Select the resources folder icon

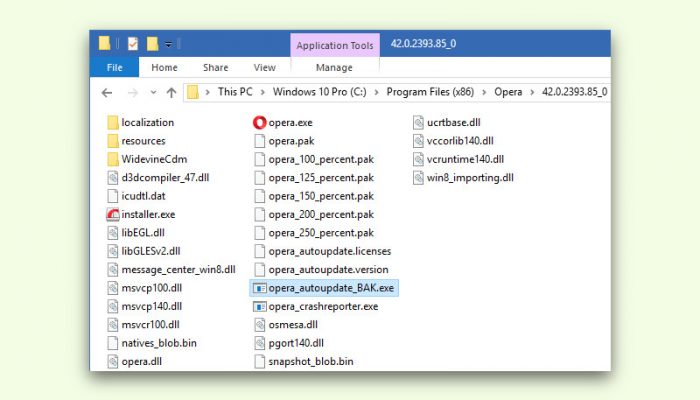[113, 141]
